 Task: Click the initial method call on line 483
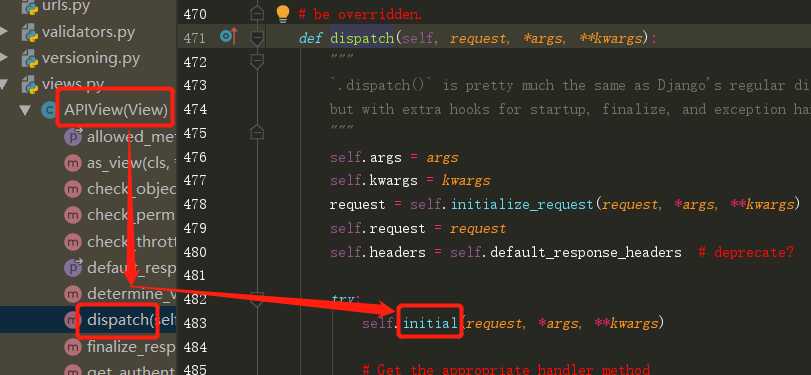point(430,323)
